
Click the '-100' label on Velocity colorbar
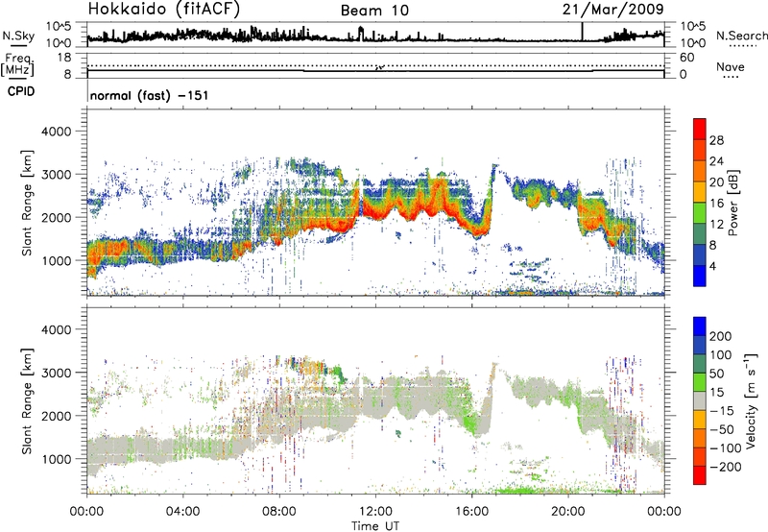[x=726, y=448]
